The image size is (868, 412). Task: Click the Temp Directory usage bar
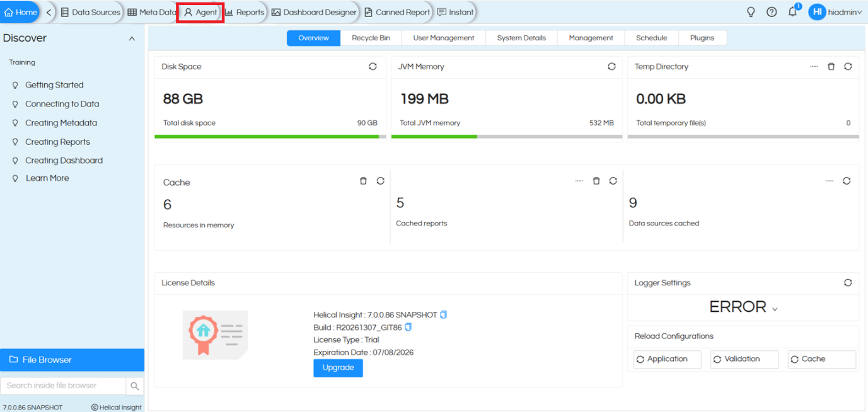pos(743,136)
